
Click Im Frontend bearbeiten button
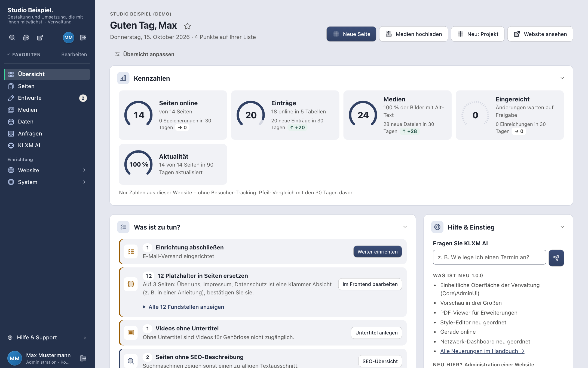click(x=370, y=284)
